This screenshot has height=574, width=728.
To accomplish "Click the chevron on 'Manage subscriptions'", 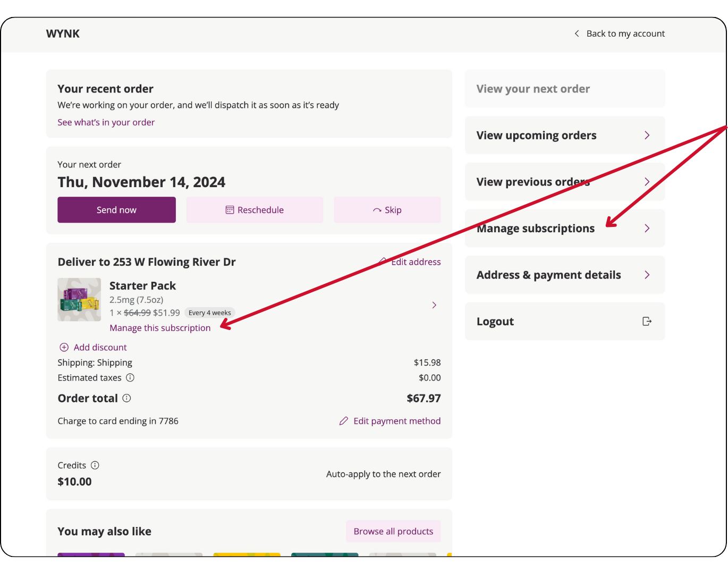I will pyautogui.click(x=647, y=228).
